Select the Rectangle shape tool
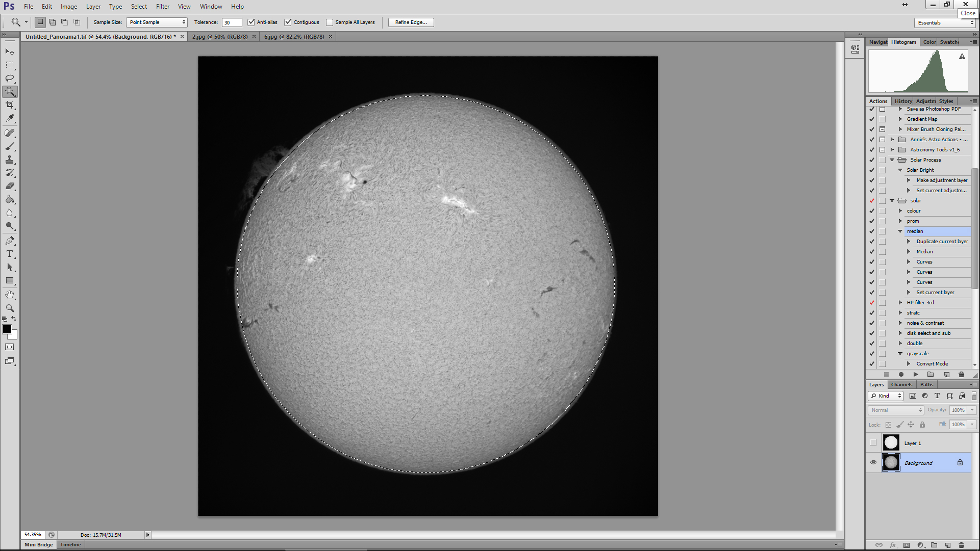980x551 pixels. click(10, 280)
